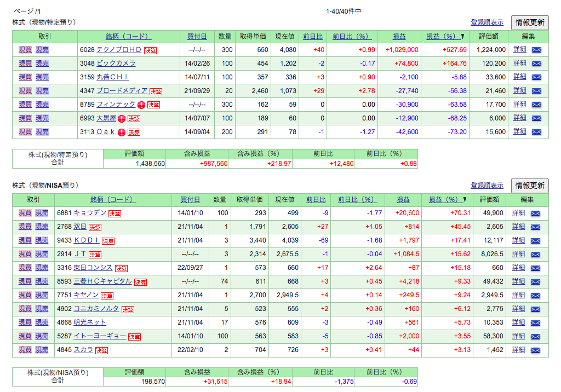
Task: Click the red alert icon beside 大黒屋
Action: 122,119
